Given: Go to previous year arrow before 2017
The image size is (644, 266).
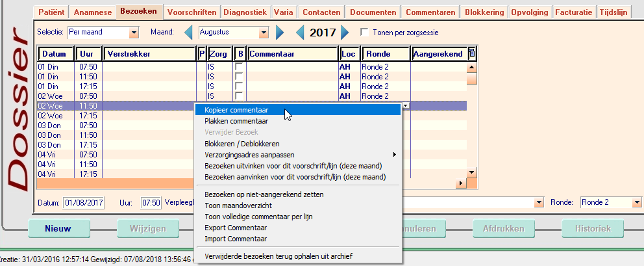Looking at the screenshot, I should [x=301, y=33].
